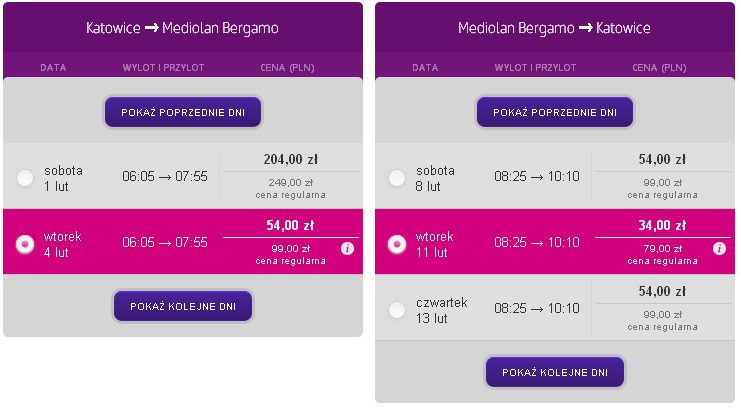Select sobota 1 lut outbound flight radio
Viewport: 741px width, 409px height.
pyautogui.click(x=25, y=178)
